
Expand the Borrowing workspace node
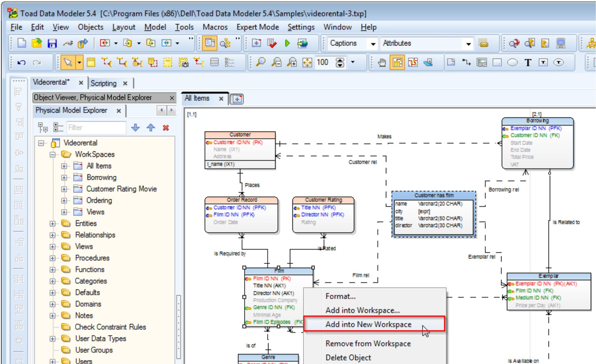64,178
